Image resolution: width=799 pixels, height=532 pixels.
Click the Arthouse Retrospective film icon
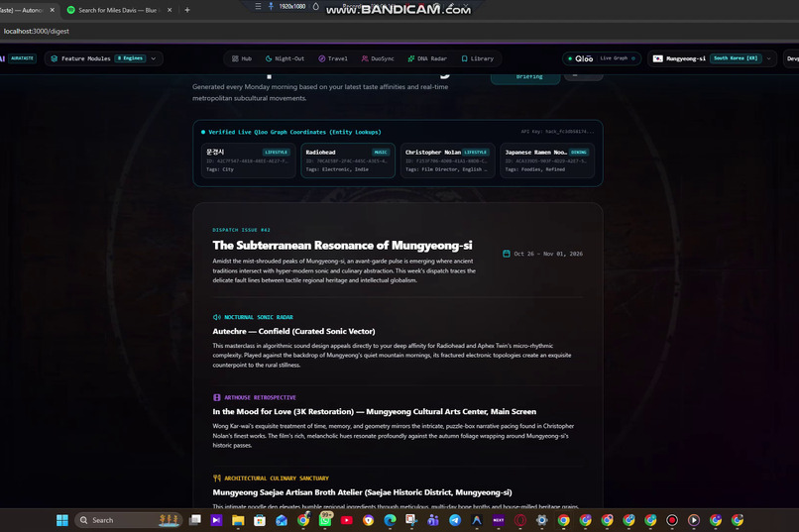point(216,397)
